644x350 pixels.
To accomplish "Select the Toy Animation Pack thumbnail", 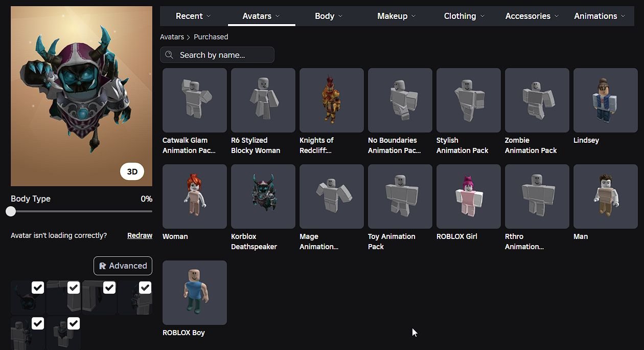I will 400,196.
